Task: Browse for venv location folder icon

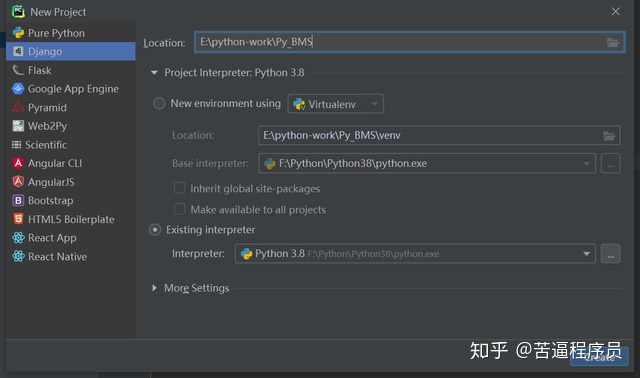Action: click(x=609, y=136)
